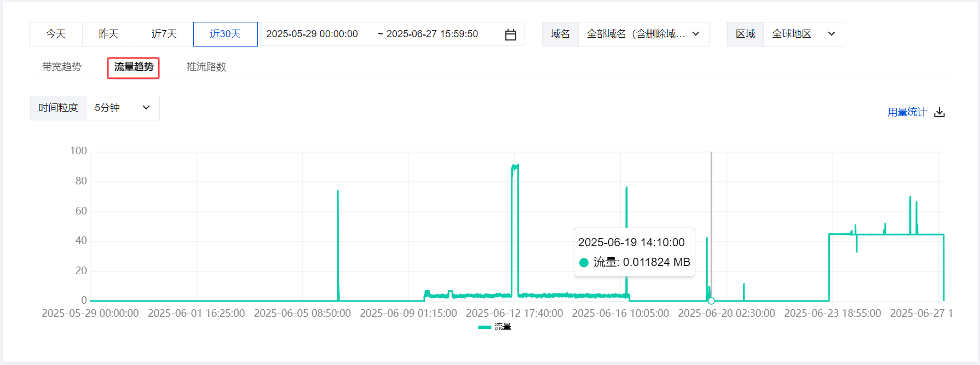Image resolution: width=980 pixels, height=365 pixels.
Task: Click the 用量统计 link
Action: [x=907, y=112]
